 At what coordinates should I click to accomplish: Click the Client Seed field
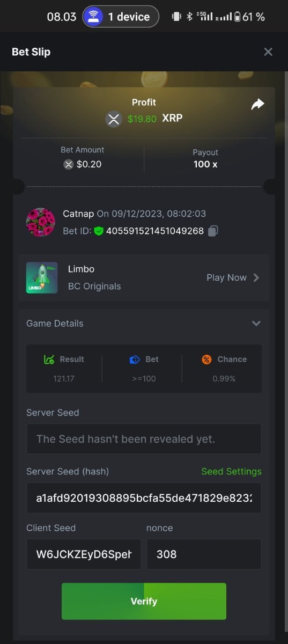[x=84, y=554]
